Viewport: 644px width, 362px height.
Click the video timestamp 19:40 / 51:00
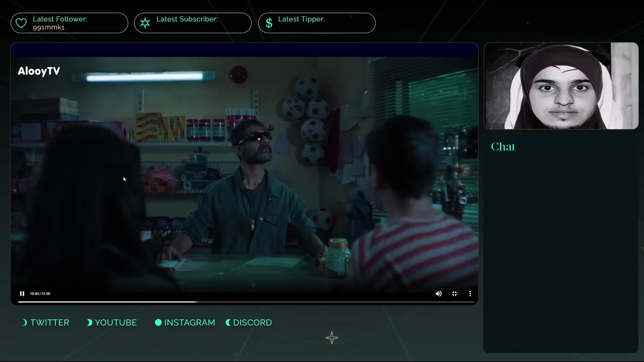[x=40, y=294]
